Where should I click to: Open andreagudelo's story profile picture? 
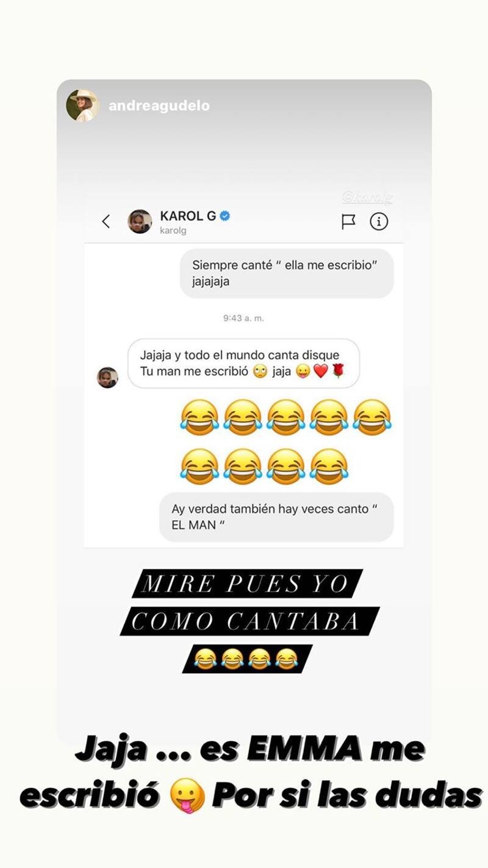pyautogui.click(x=82, y=106)
